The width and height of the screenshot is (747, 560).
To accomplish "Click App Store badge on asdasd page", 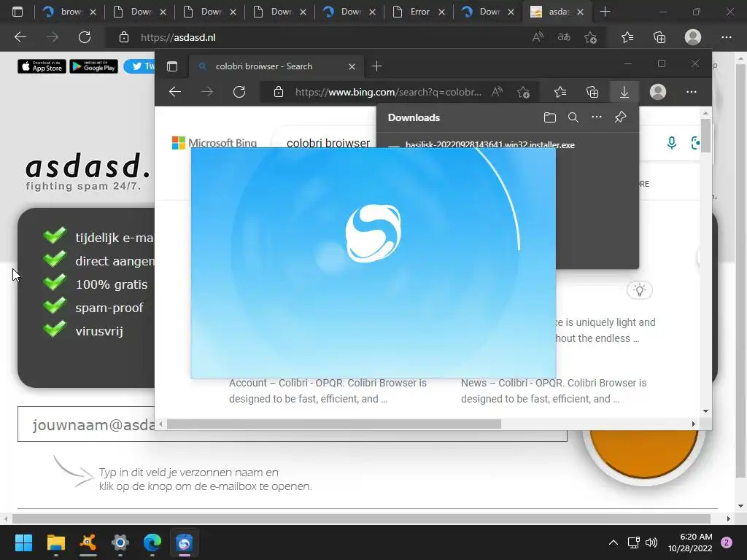I will (x=42, y=66).
